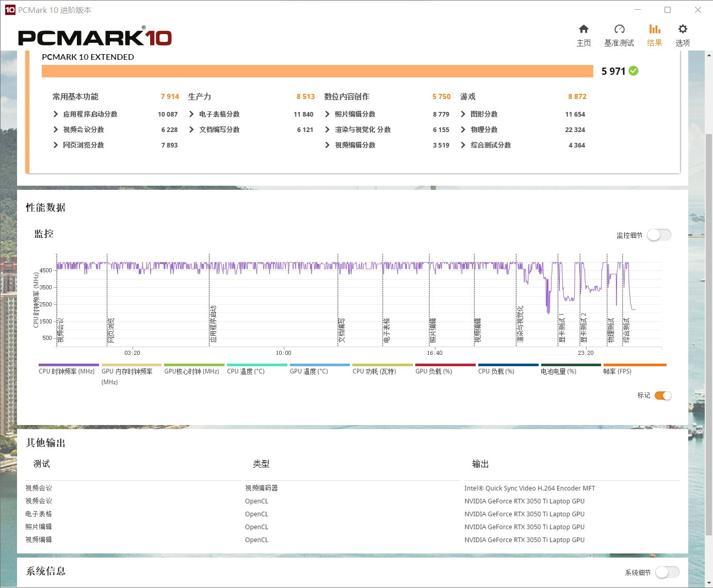Click 常用基本功能 score 7 914
713x588 pixels.
170,96
